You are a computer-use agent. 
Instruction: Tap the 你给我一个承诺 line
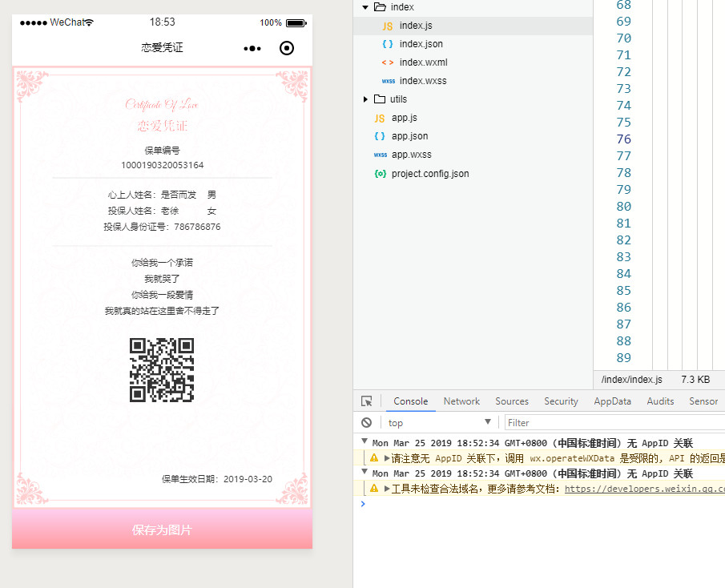pos(163,263)
